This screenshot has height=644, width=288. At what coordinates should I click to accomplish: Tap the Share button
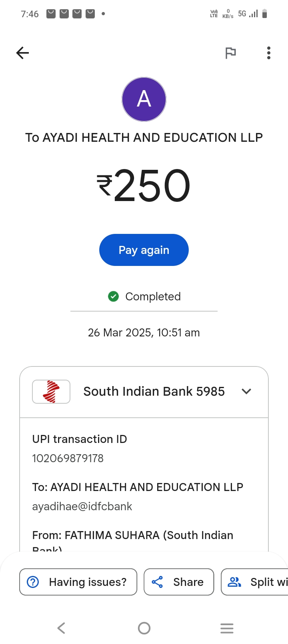(179, 582)
